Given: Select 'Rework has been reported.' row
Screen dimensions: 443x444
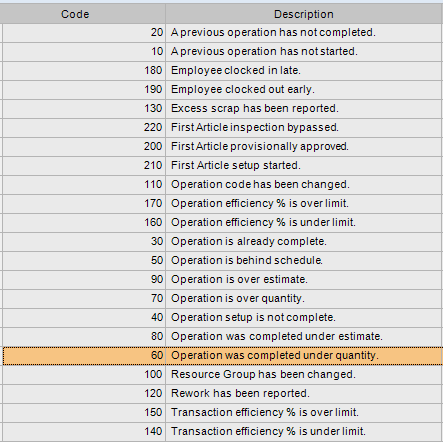Looking at the screenshot, I should (223, 394).
